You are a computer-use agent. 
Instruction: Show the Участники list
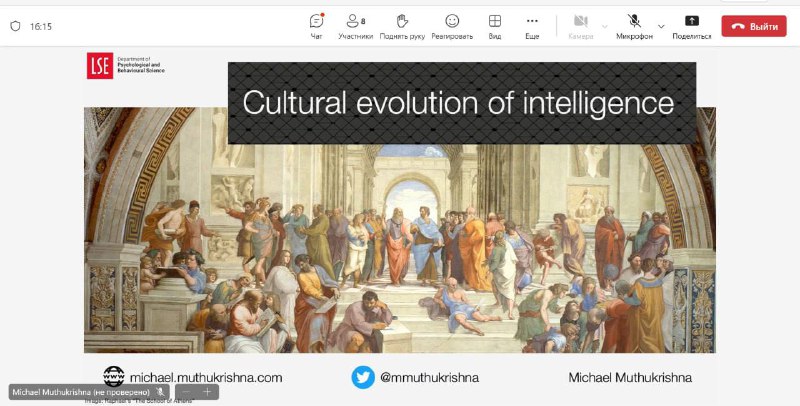(355, 26)
